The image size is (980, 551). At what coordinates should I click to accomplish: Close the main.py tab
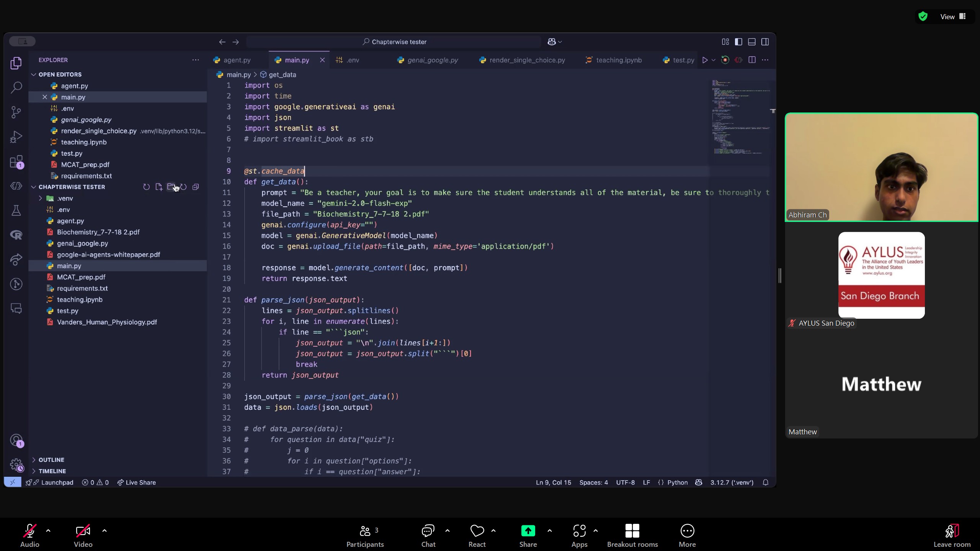(322, 60)
